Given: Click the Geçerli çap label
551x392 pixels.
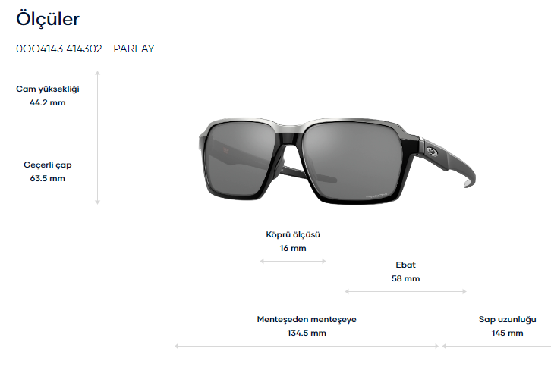Looking at the screenshot, I should (x=48, y=165).
